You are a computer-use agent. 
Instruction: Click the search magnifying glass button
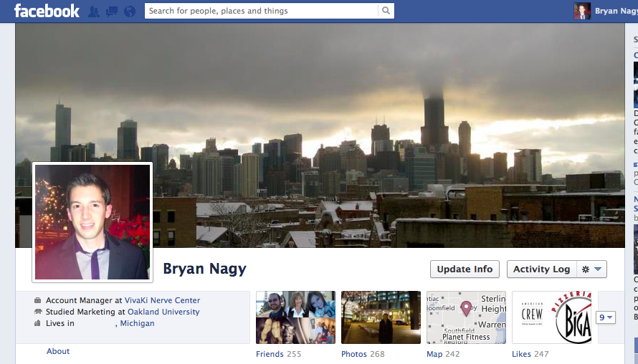coord(386,11)
